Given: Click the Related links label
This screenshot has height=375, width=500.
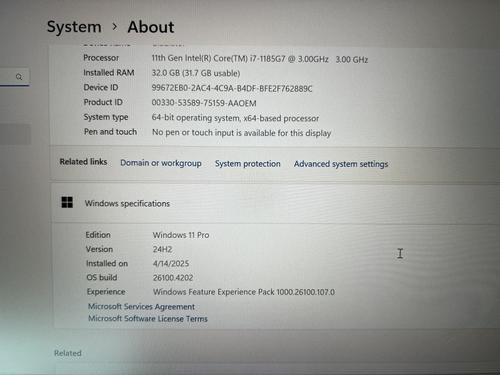Looking at the screenshot, I should tap(83, 162).
